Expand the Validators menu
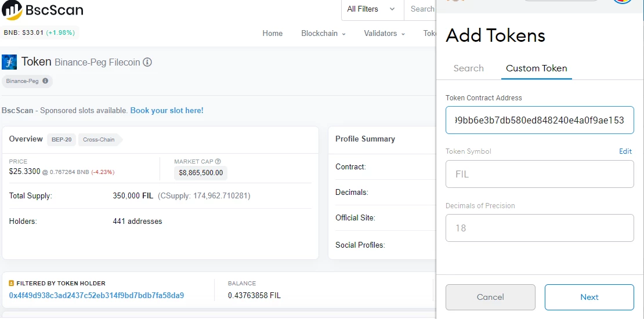Image resolution: width=644 pixels, height=319 pixels. (x=385, y=33)
